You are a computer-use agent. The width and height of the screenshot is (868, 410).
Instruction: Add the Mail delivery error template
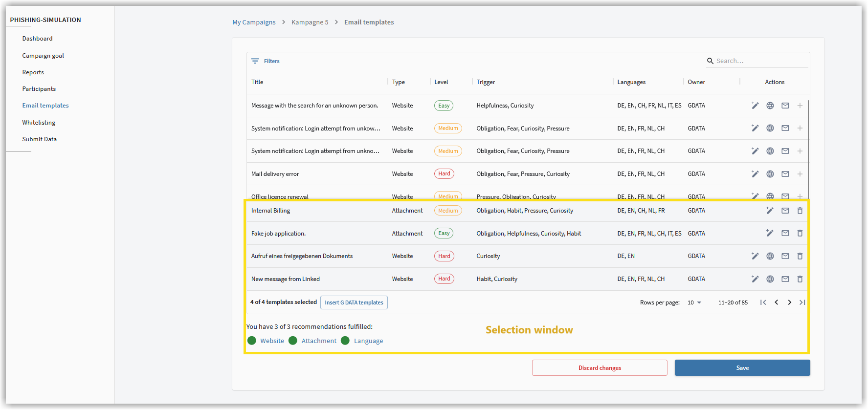click(800, 174)
